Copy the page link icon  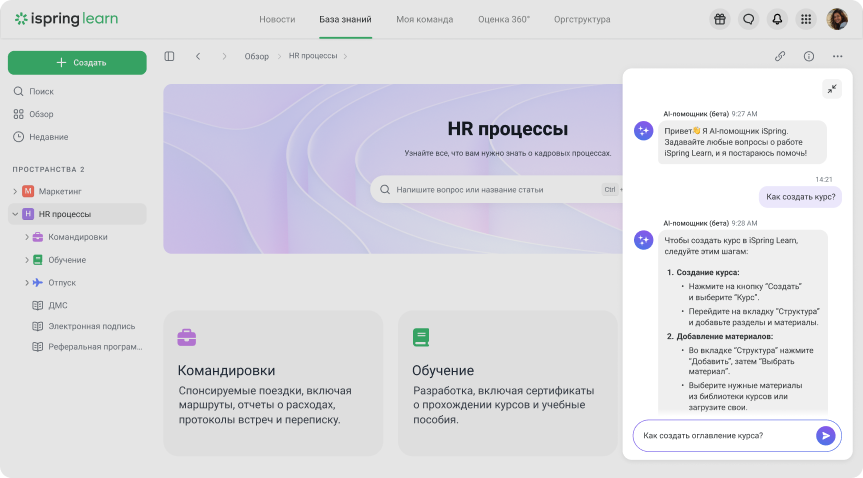coord(780,56)
